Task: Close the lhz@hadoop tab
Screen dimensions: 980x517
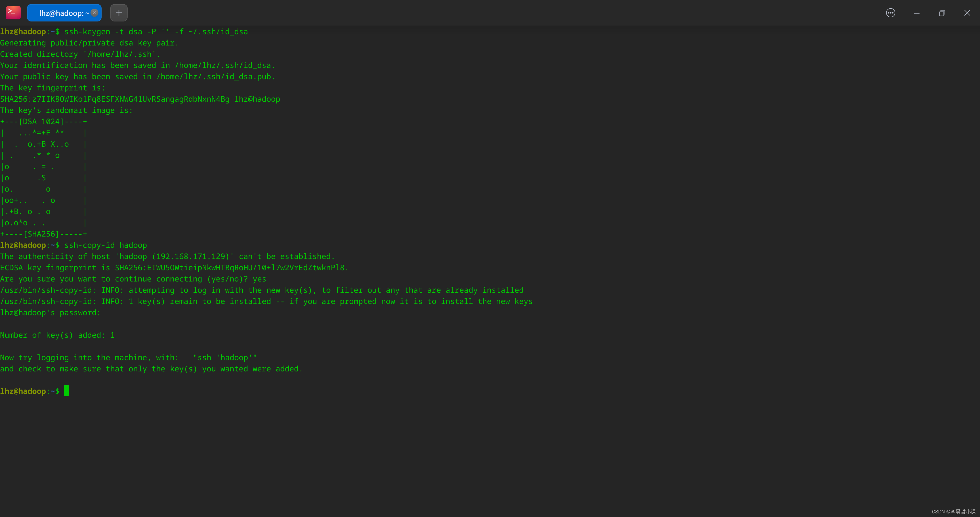Action: click(94, 13)
